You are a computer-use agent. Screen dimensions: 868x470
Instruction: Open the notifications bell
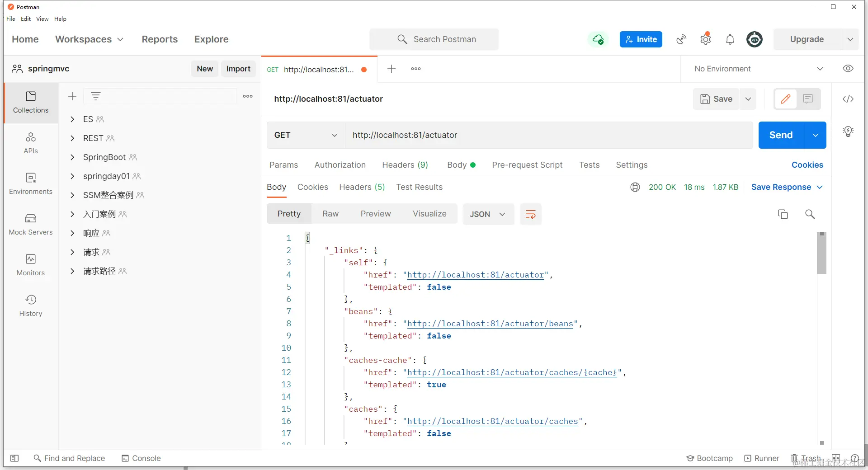click(730, 39)
